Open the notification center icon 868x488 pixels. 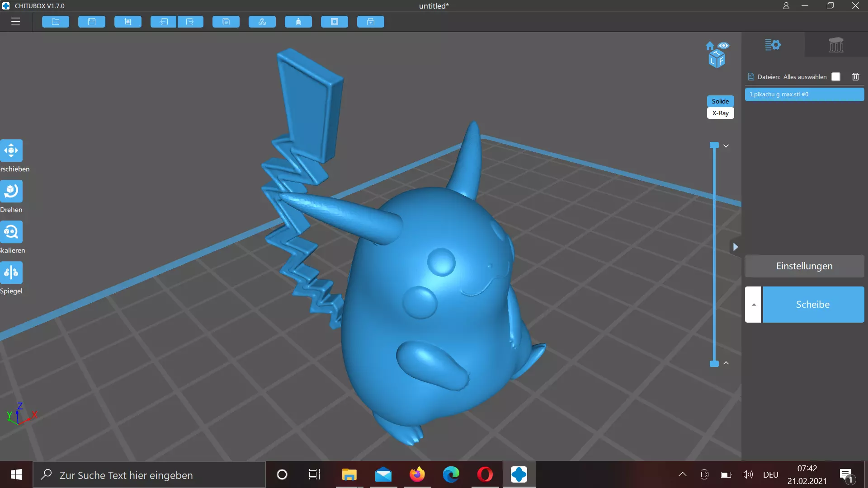coord(846,475)
